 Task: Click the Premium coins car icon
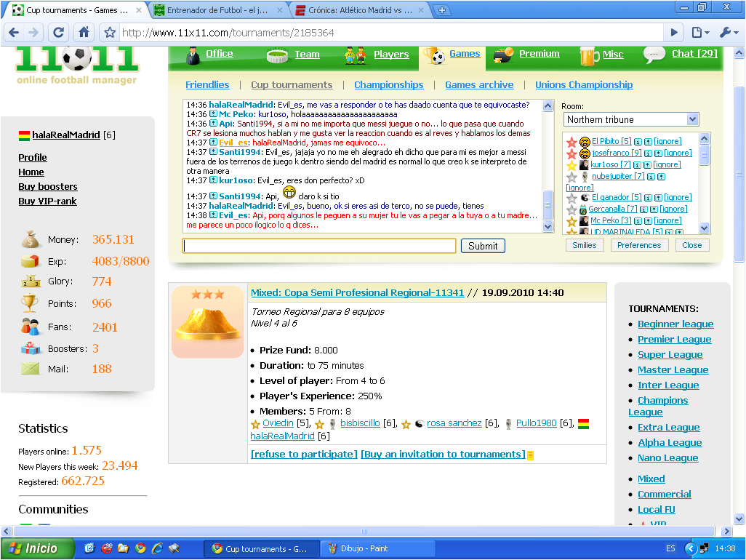(x=503, y=55)
